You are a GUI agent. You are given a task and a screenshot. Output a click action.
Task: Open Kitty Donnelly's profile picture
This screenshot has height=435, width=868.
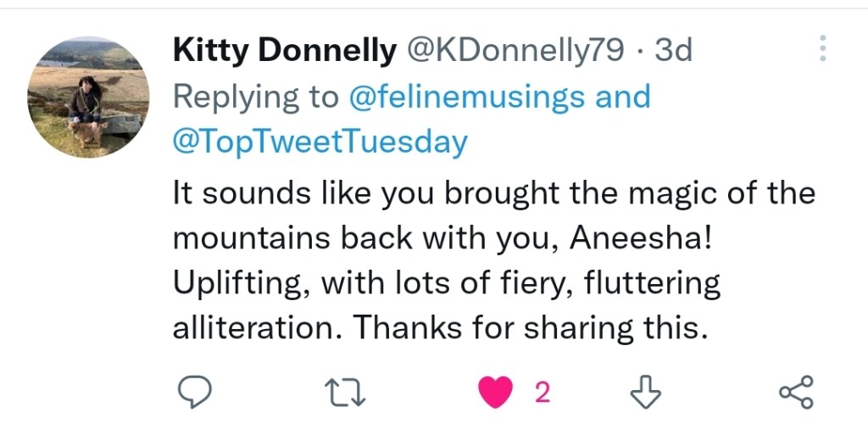(x=88, y=97)
